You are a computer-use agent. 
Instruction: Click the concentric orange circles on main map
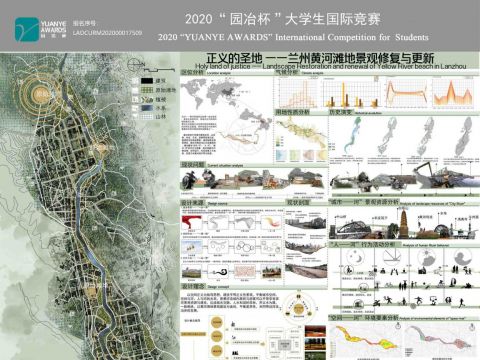(40, 93)
